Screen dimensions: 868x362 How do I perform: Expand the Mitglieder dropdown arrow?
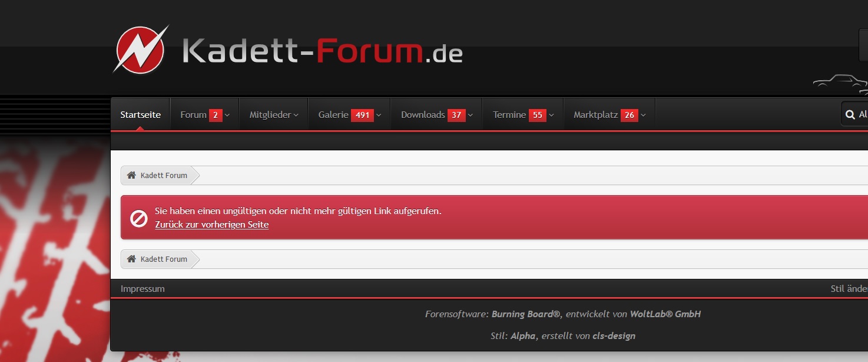tap(296, 116)
